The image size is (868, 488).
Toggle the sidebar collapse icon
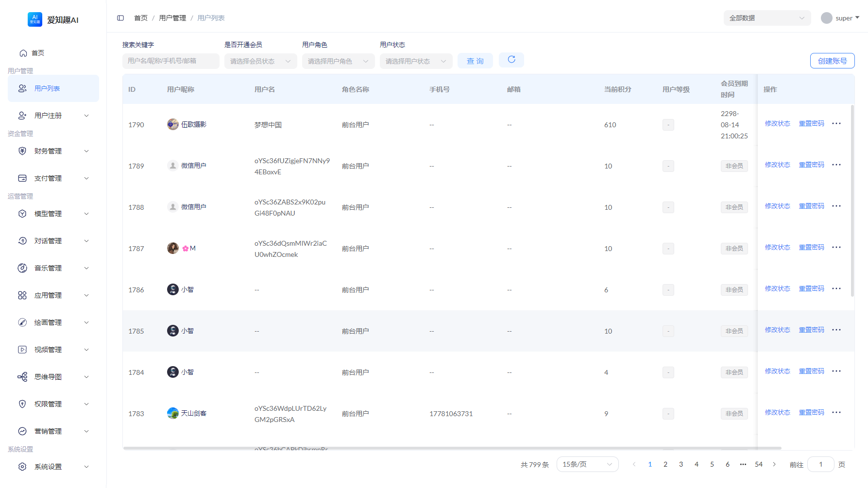120,18
